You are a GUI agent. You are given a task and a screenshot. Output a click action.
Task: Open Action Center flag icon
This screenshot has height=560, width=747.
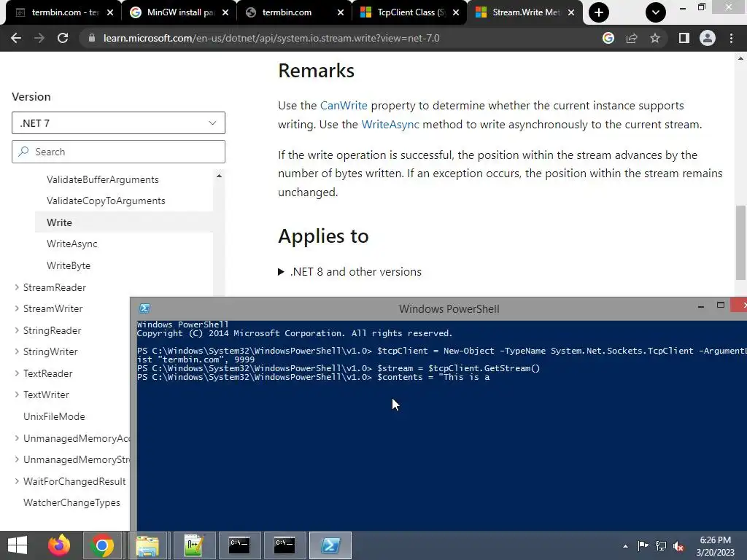643,546
